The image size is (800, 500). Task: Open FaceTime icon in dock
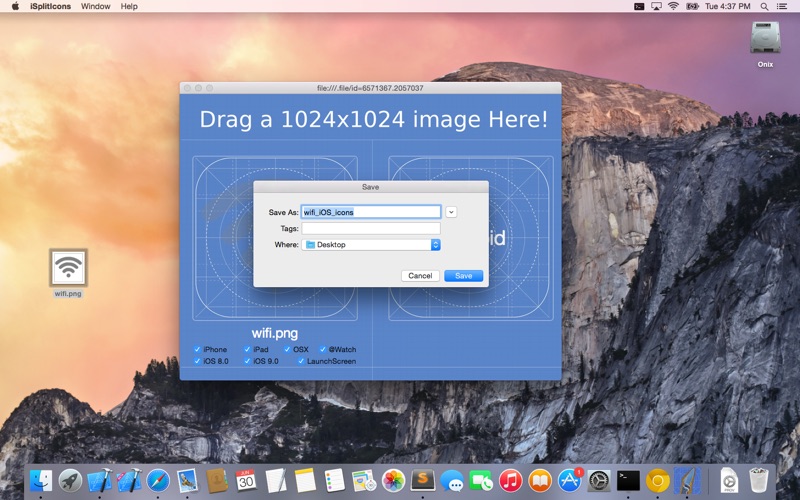click(481, 481)
